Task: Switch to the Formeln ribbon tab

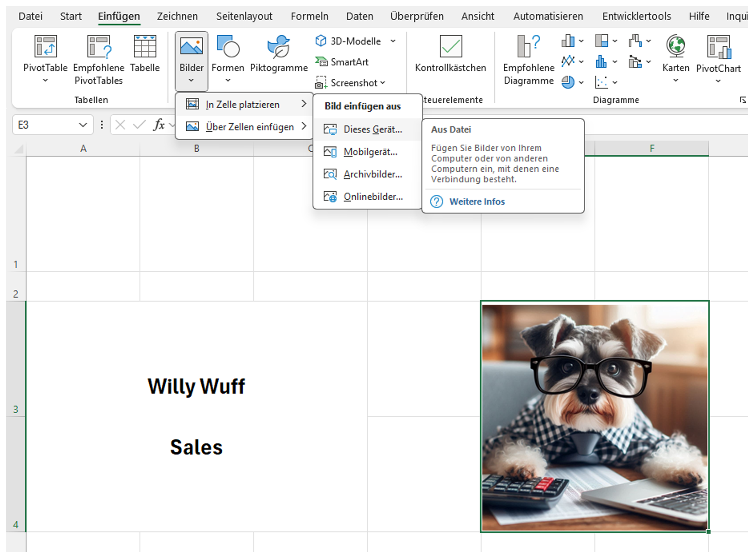Action: (310, 16)
